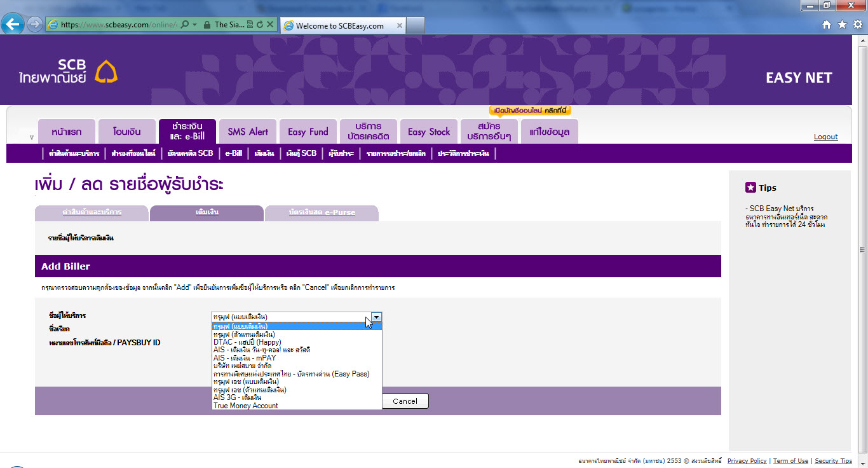Open the บริการบัตรเครดิต credit card tab

click(x=369, y=132)
